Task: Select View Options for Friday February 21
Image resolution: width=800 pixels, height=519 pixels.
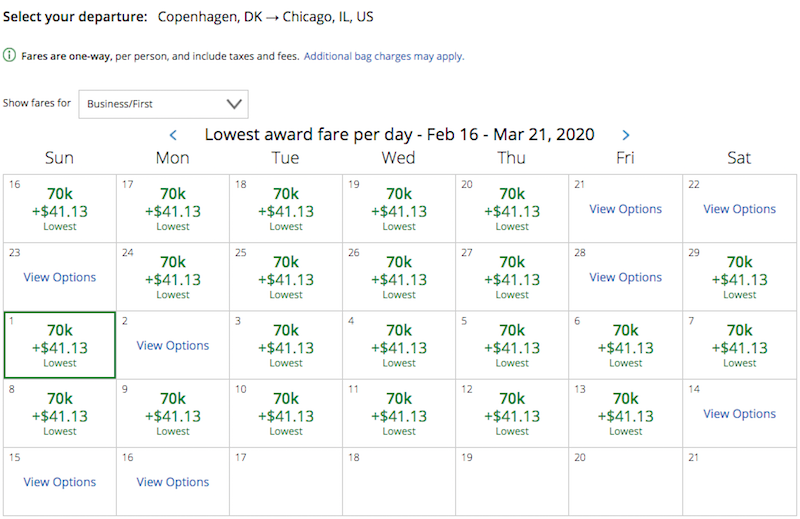Action: tap(626, 209)
